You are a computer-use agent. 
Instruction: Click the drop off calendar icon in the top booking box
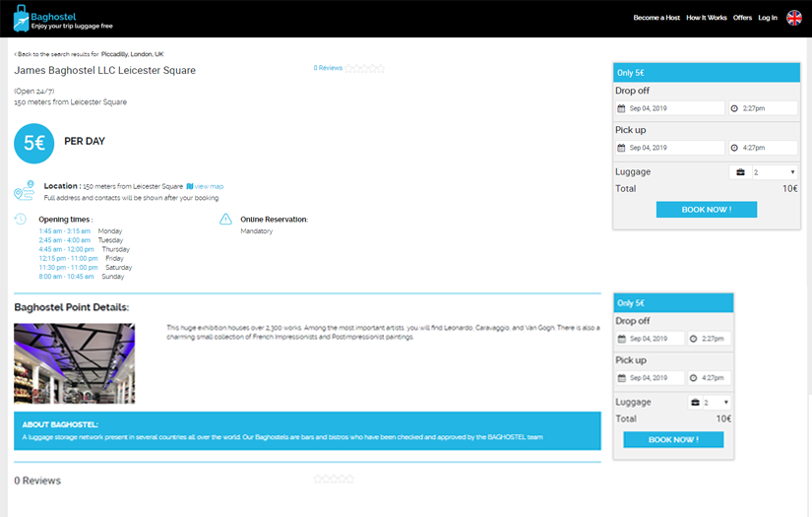(x=621, y=108)
